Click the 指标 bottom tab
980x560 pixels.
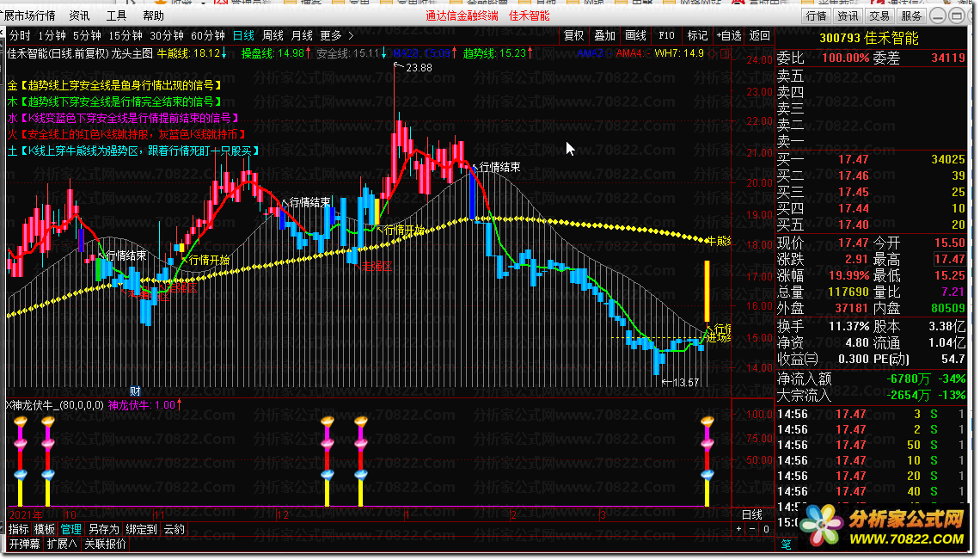[x=19, y=529]
